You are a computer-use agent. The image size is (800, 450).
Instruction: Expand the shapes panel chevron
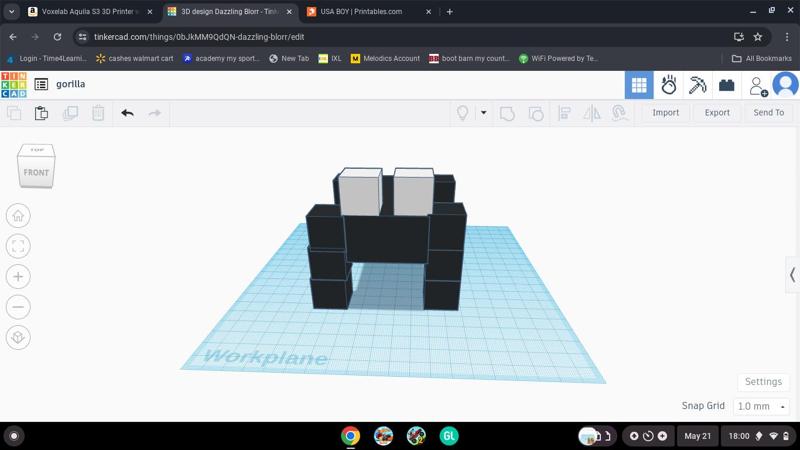(x=792, y=275)
